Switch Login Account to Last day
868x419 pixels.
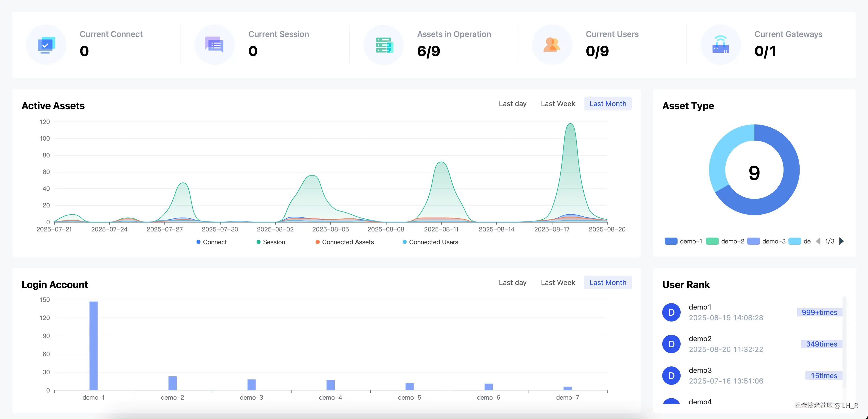coord(513,282)
